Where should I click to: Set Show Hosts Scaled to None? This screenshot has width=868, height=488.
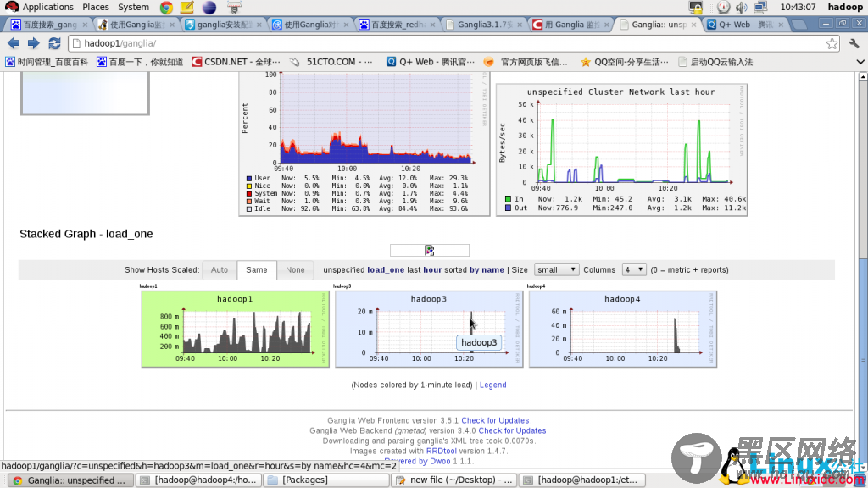coord(295,270)
